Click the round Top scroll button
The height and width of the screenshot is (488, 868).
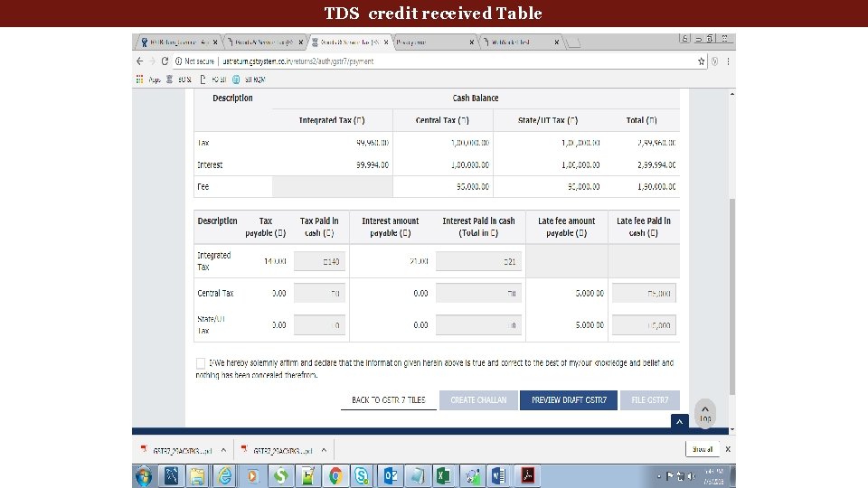coord(705,413)
